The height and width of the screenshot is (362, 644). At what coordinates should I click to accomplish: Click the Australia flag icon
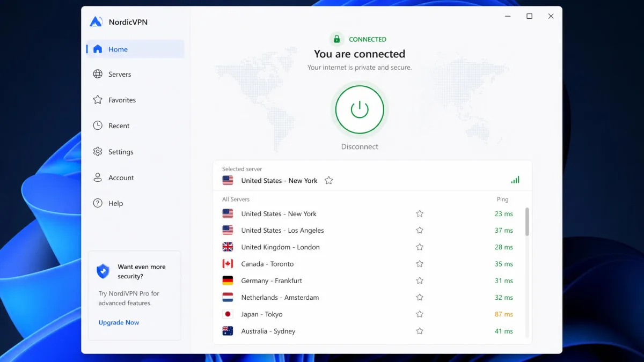(x=228, y=331)
